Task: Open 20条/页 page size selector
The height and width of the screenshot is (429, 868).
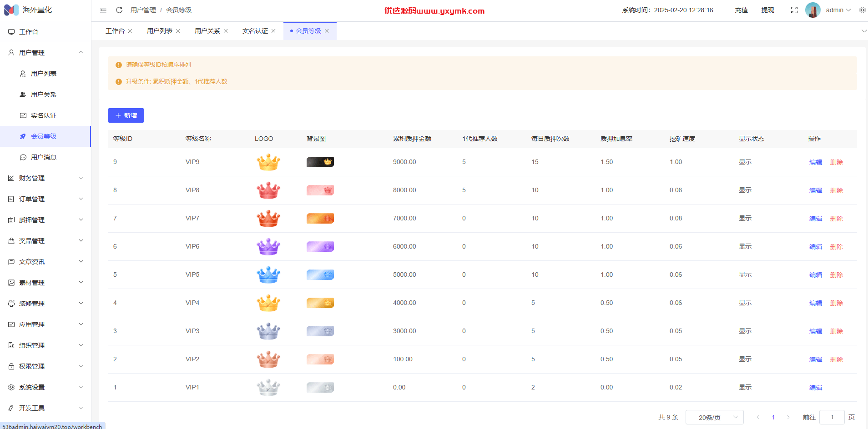Action: 715,417
